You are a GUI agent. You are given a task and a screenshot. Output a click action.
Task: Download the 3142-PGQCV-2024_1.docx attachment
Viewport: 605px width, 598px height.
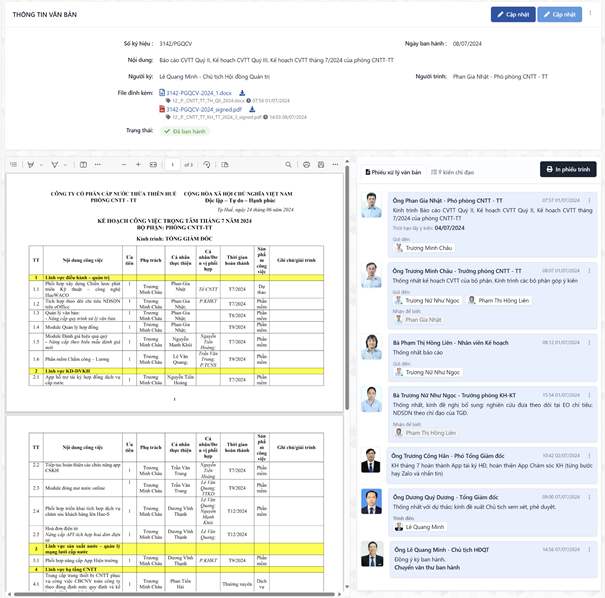point(242,93)
